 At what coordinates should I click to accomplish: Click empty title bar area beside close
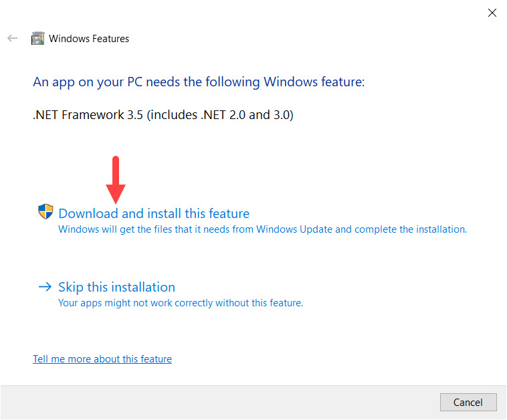[291, 13]
